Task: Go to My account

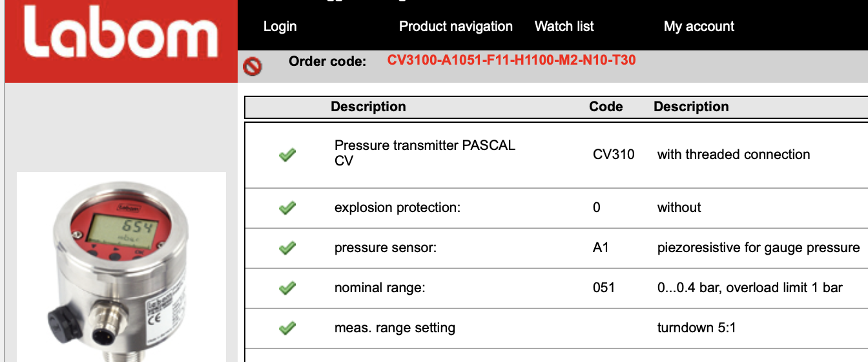Action: click(699, 27)
